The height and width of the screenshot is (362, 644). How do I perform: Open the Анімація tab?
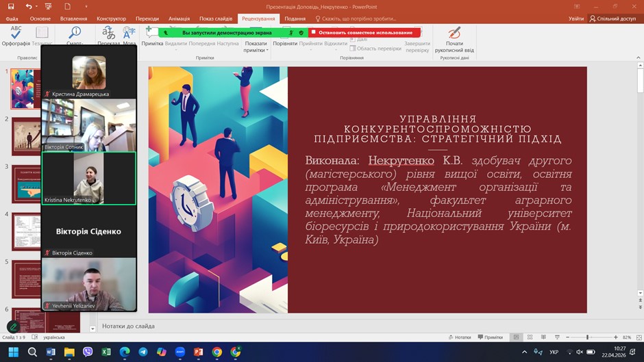(x=179, y=18)
